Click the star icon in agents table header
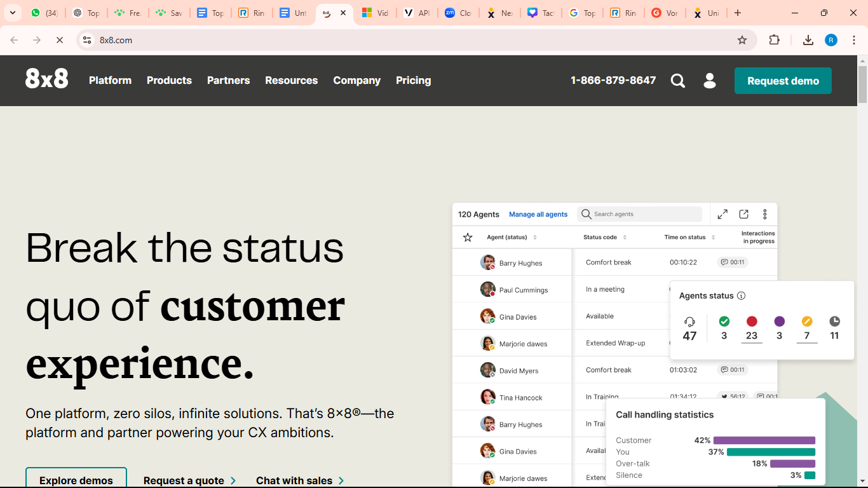The height and width of the screenshot is (488, 868). pos(468,237)
